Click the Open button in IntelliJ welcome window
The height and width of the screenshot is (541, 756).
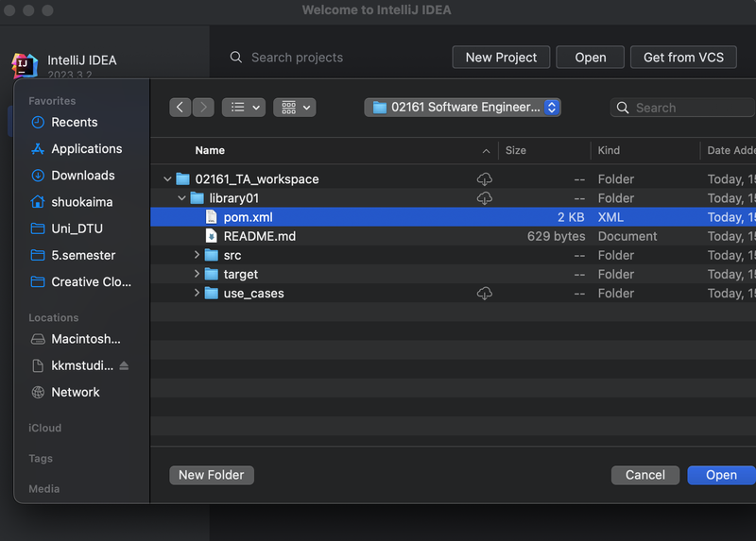(x=590, y=58)
